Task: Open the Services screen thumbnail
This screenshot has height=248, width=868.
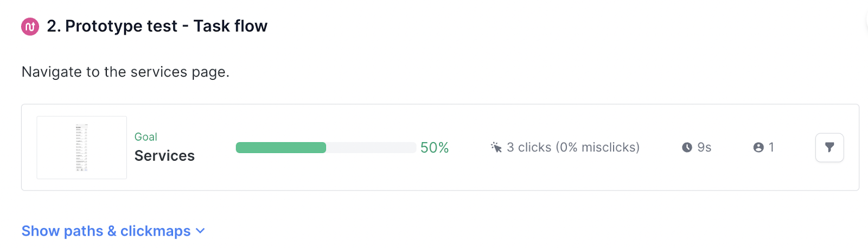Action: point(82,147)
